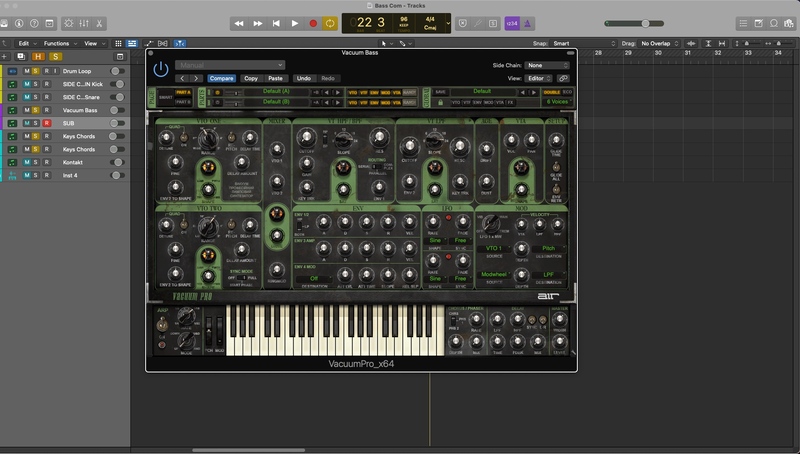Click the Compare button

pos(221,78)
